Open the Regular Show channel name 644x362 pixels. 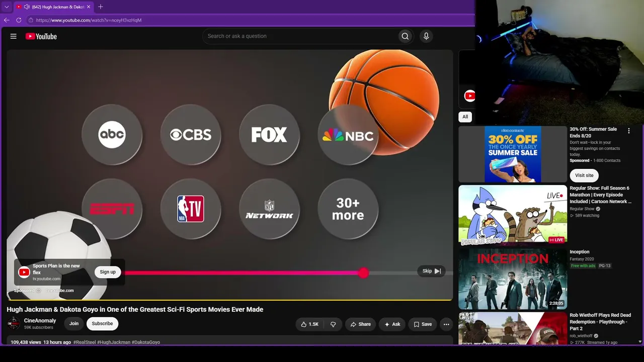[x=582, y=209]
